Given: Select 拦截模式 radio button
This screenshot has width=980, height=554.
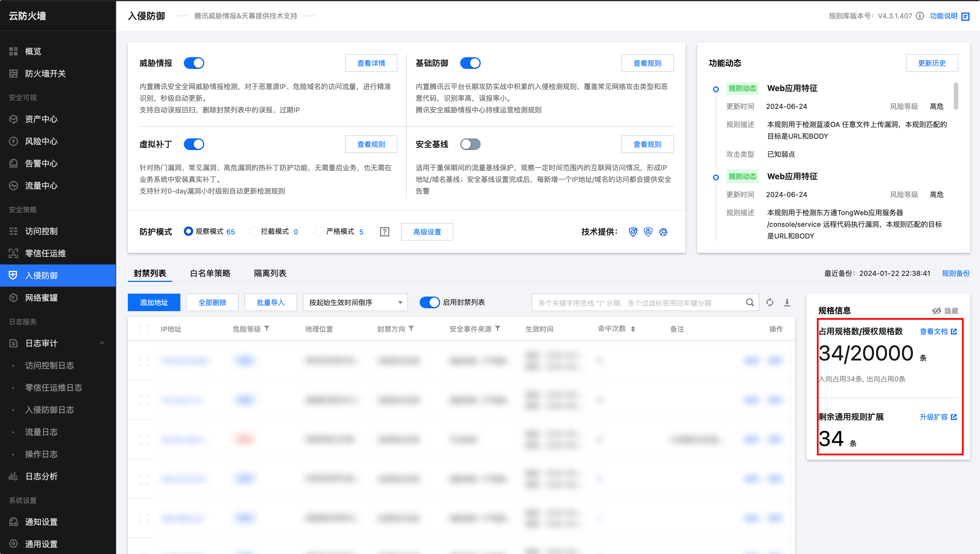Looking at the screenshot, I should point(254,231).
